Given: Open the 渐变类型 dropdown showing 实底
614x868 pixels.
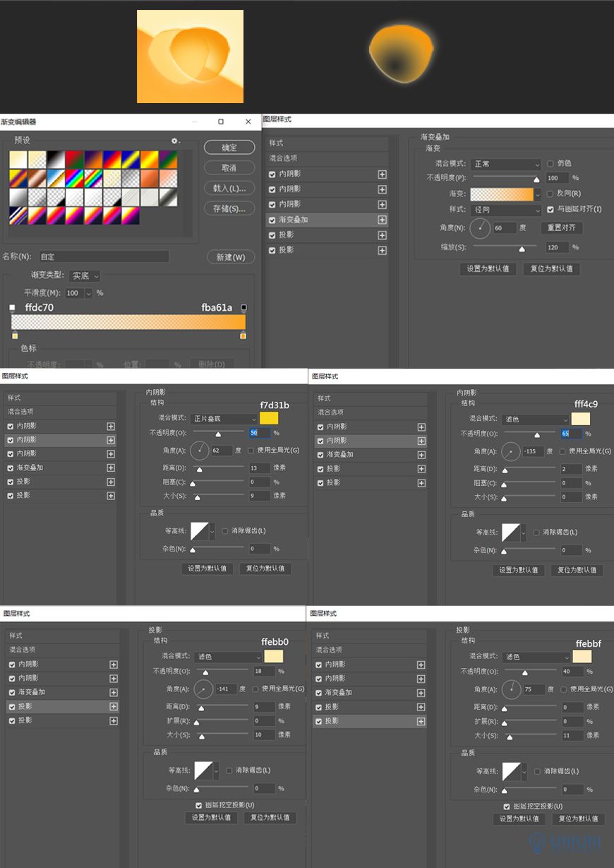Looking at the screenshot, I should coord(85,275).
